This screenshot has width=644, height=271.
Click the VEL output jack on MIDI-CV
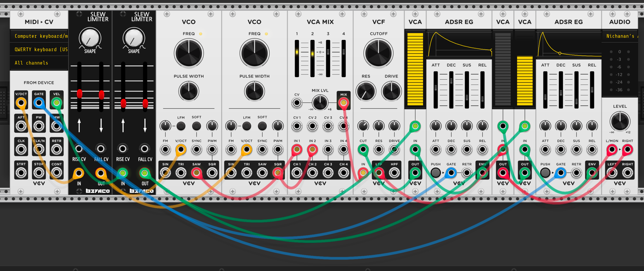(x=57, y=103)
